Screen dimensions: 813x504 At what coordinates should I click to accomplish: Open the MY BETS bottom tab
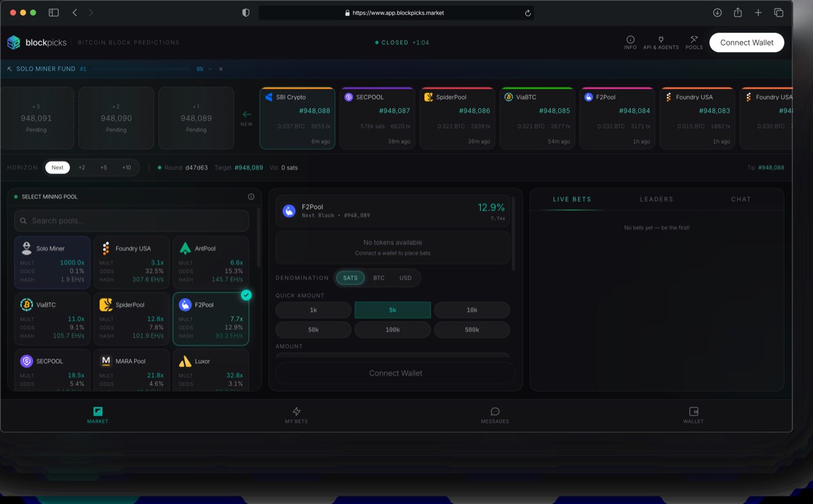coord(297,415)
